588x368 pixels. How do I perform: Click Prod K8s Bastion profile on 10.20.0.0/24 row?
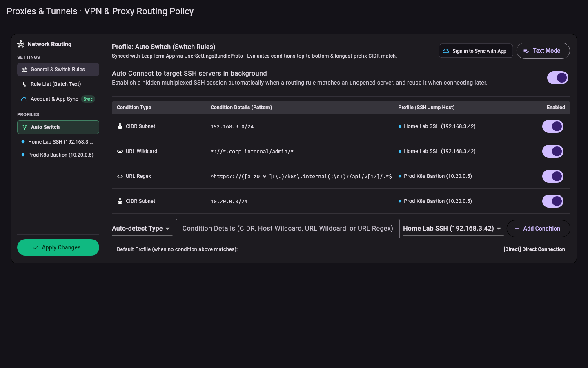coord(435,201)
